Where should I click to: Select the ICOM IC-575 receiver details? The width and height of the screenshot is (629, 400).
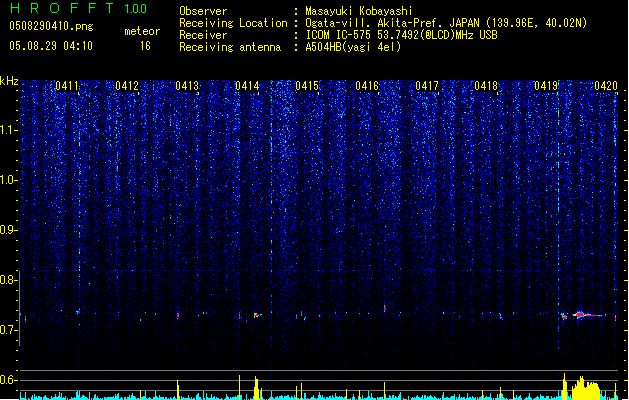coord(401,35)
